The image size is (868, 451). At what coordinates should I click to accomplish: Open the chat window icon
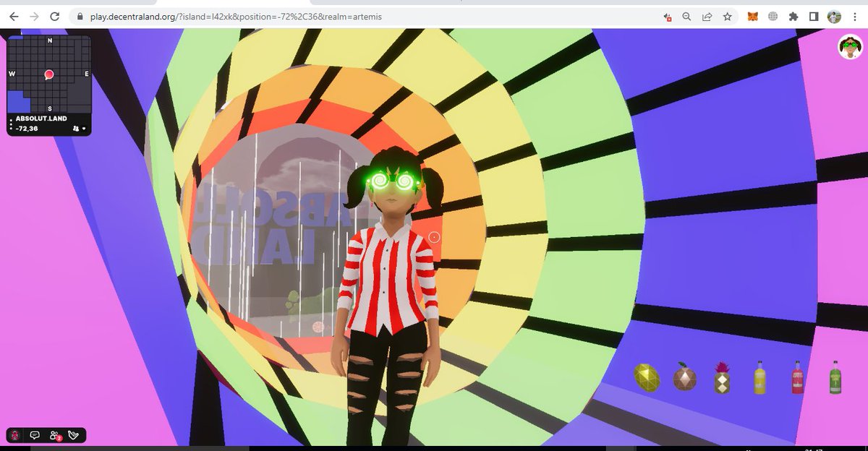(x=34, y=435)
